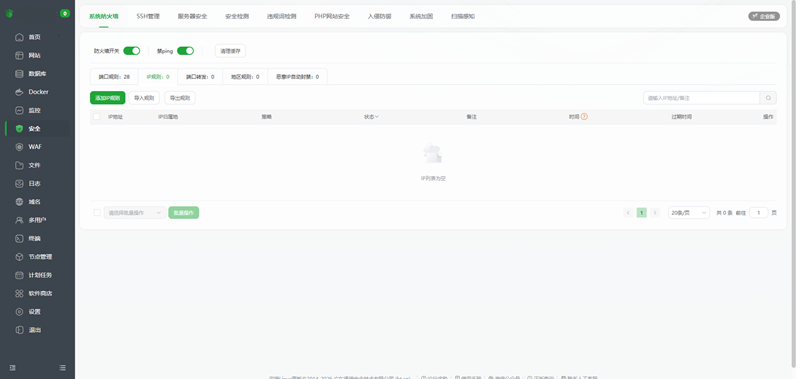
Task: Select the 端口转发: 0 sub-tab
Action: pyautogui.click(x=199, y=77)
